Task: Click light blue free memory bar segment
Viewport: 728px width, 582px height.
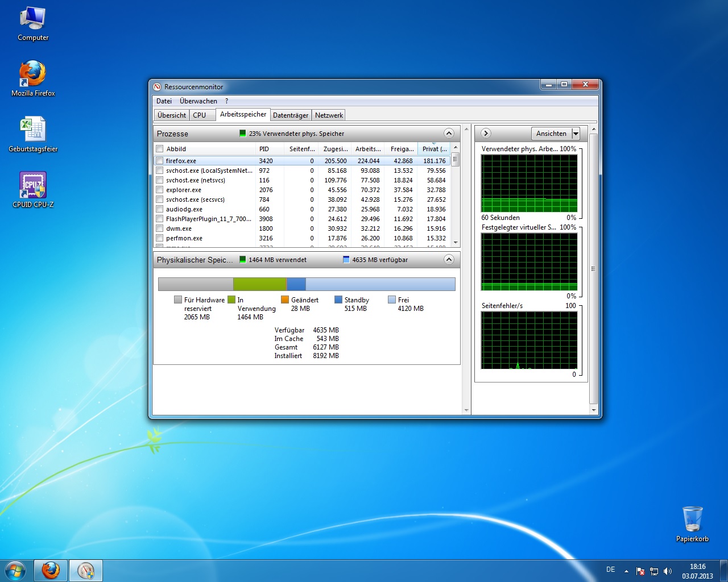Action: tap(380, 284)
